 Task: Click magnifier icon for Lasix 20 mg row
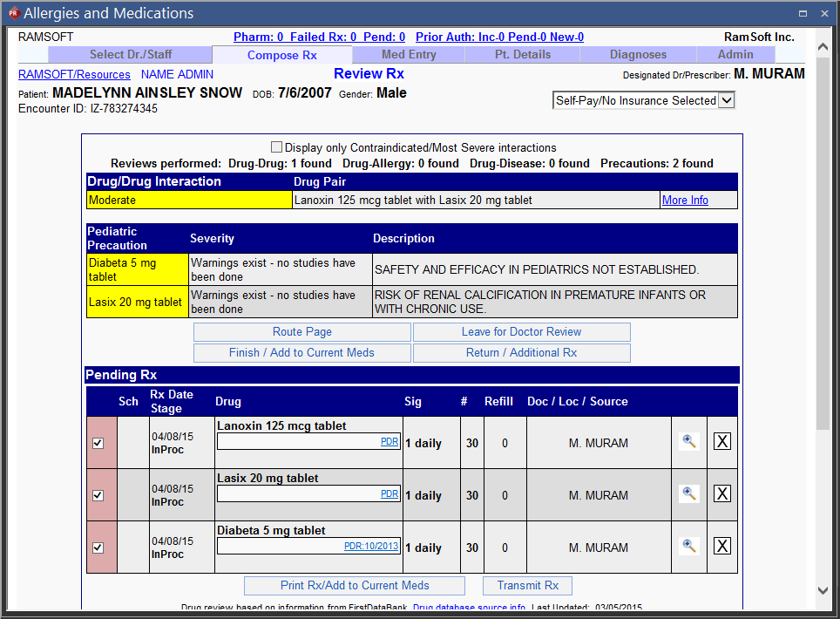689,494
